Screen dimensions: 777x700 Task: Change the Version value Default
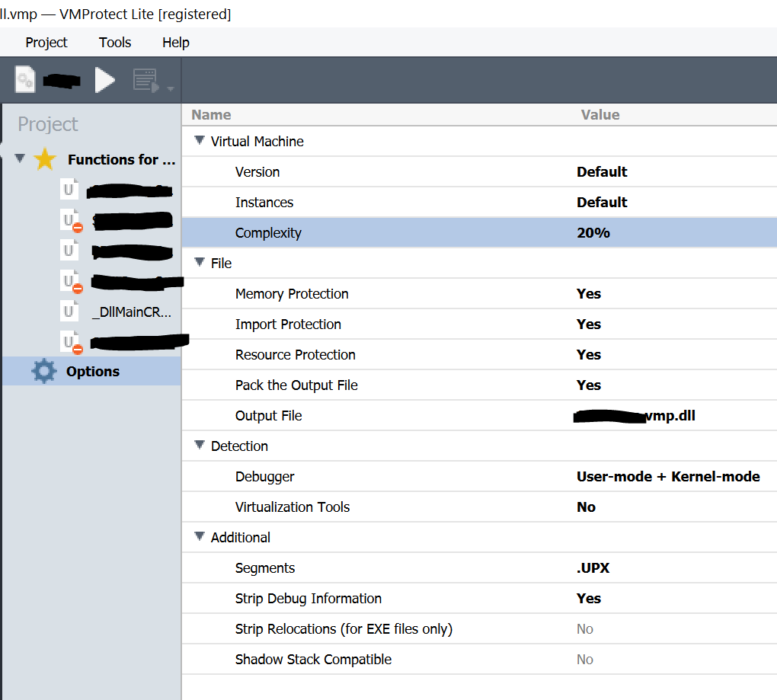[602, 172]
